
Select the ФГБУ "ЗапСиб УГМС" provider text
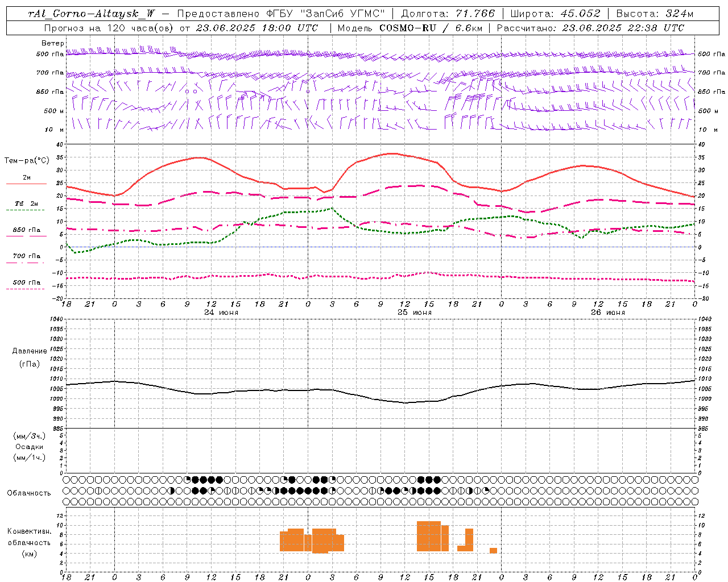(326, 14)
